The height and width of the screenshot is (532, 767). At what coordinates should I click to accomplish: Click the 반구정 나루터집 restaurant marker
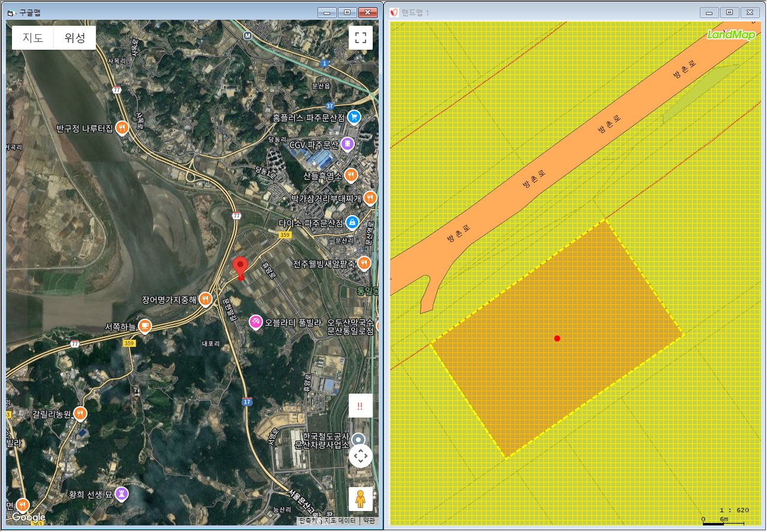coord(122,128)
